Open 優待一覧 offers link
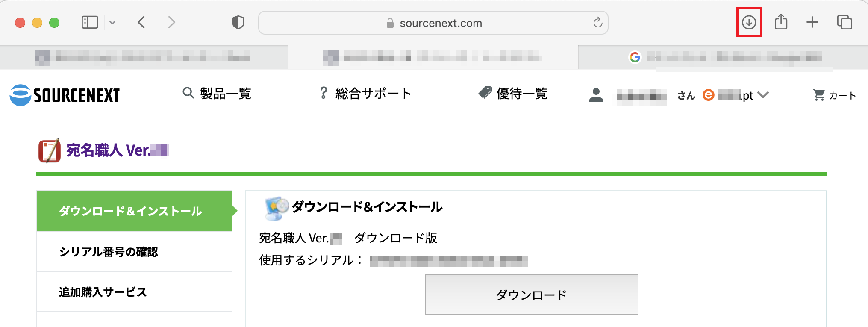The height and width of the screenshot is (327, 868). pyautogui.click(x=513, y=94)
